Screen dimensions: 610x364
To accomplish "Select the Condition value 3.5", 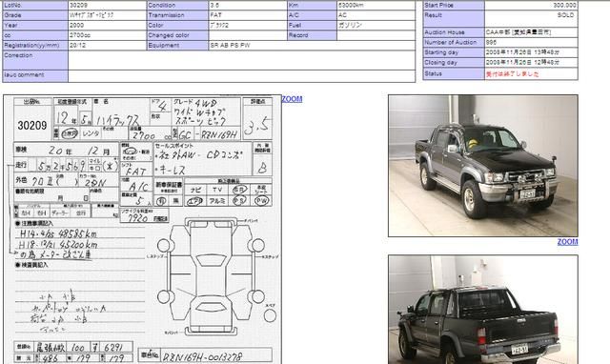I will (214, 6).
